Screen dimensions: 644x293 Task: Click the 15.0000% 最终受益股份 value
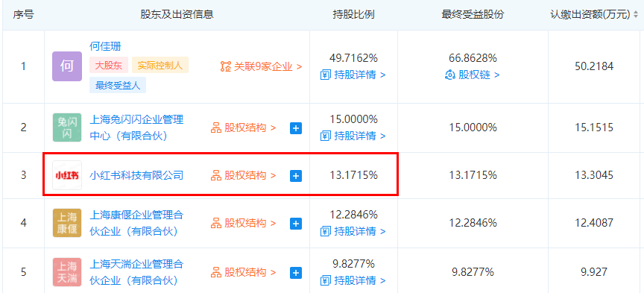click(x=473, y=127)
